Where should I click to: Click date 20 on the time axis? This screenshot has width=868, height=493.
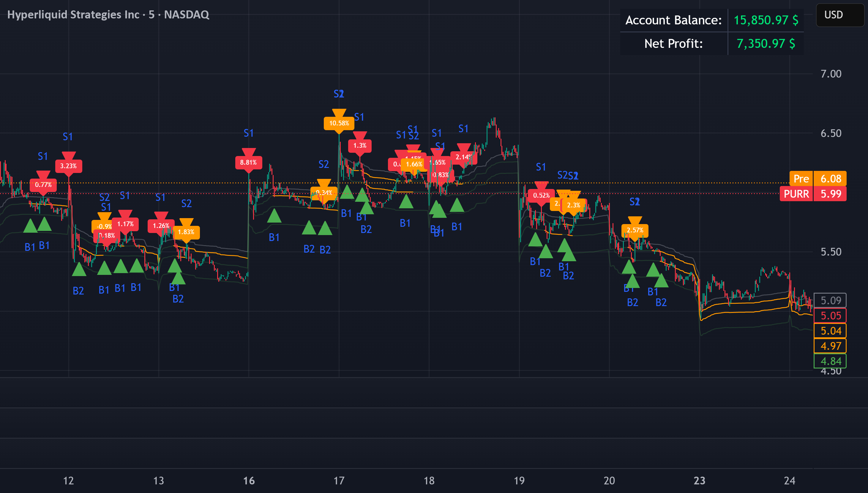coord(609,481)
